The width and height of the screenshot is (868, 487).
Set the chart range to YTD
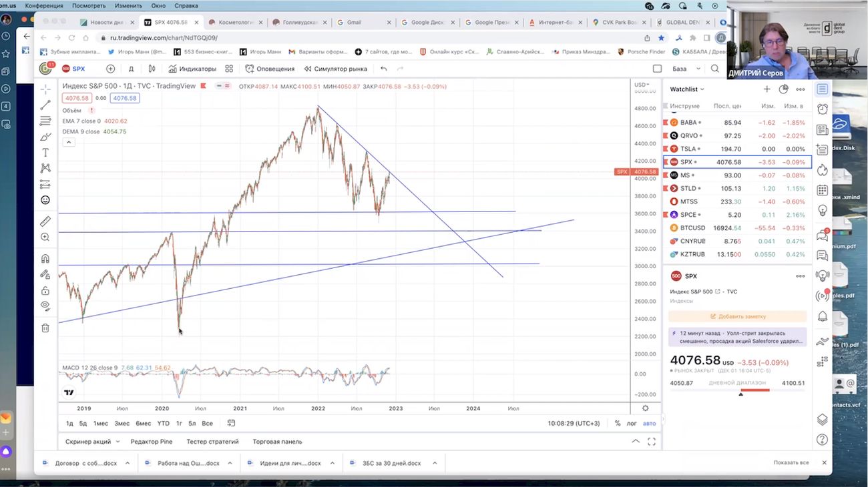[x=163, y=423]
